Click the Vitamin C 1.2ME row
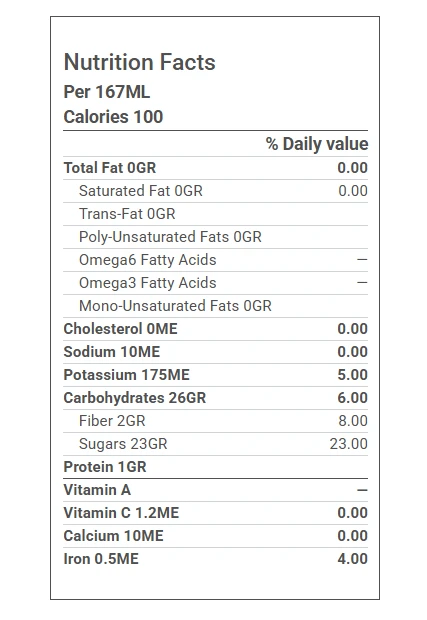Viewport: 427px width, 620px height. pyautogui.click(x=215, y=513)
